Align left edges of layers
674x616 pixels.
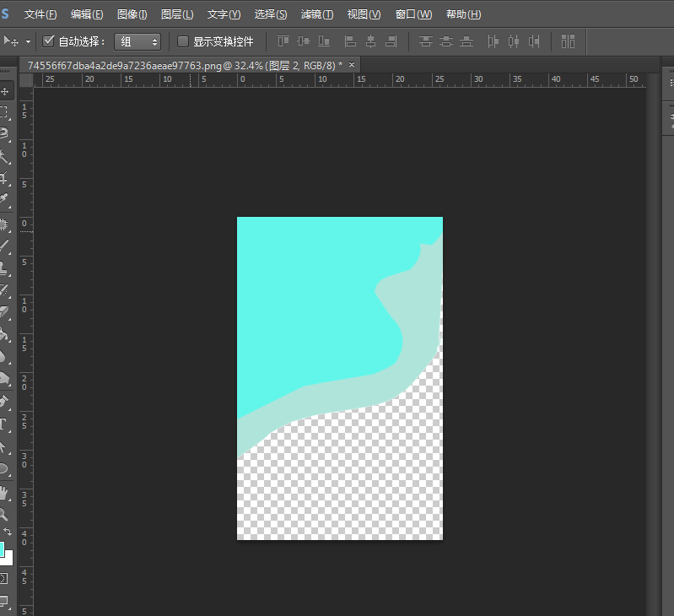pos(350,41)
